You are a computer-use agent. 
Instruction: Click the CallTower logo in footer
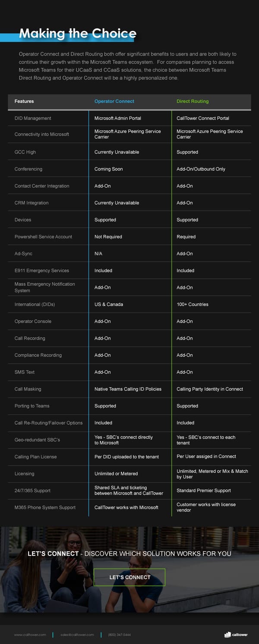236,635
